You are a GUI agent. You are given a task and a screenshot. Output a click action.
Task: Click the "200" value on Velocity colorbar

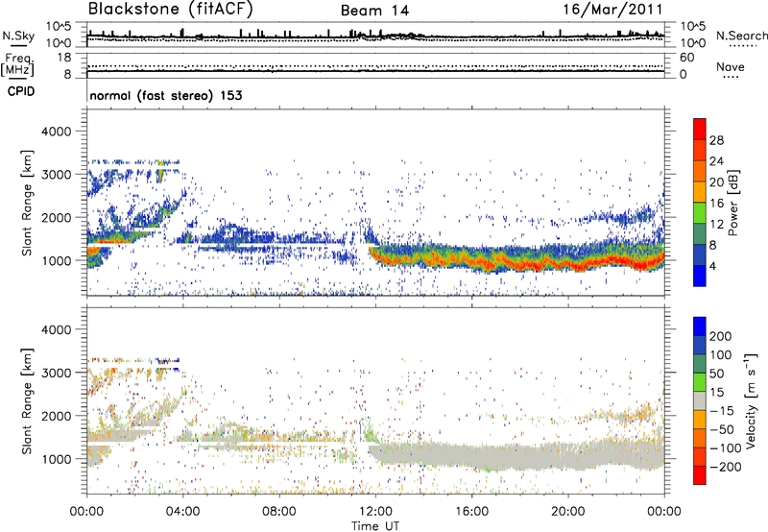[721, 336]
